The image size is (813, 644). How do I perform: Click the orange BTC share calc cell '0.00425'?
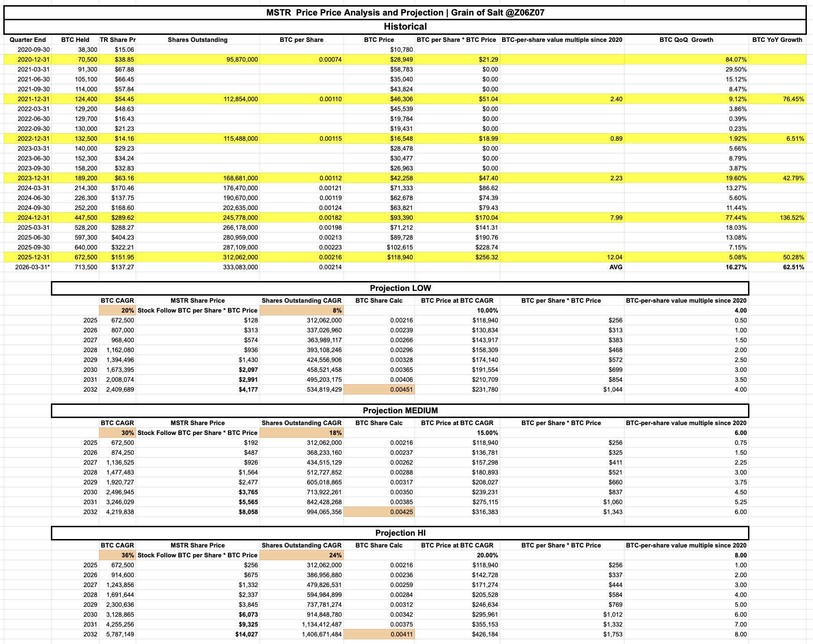pos(379,512)
